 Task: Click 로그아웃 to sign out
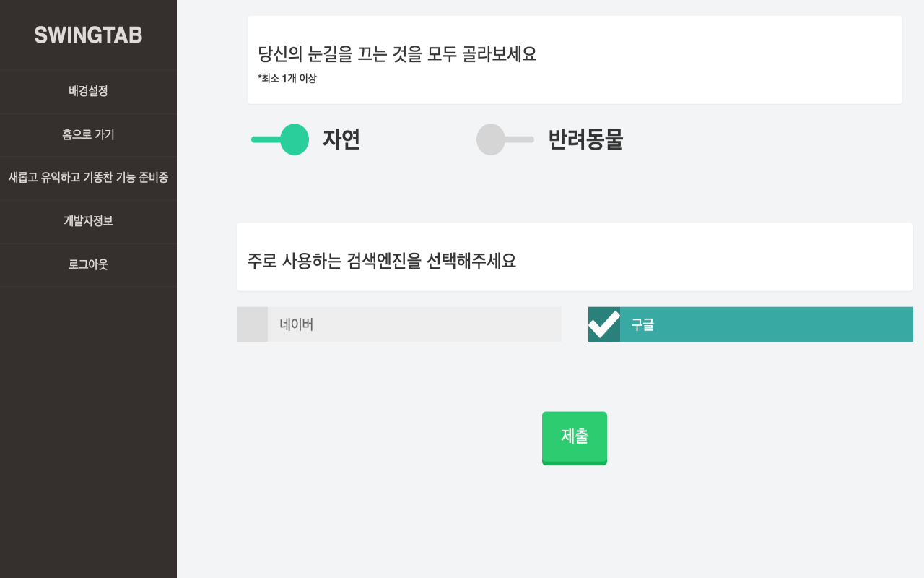point(88,265)
